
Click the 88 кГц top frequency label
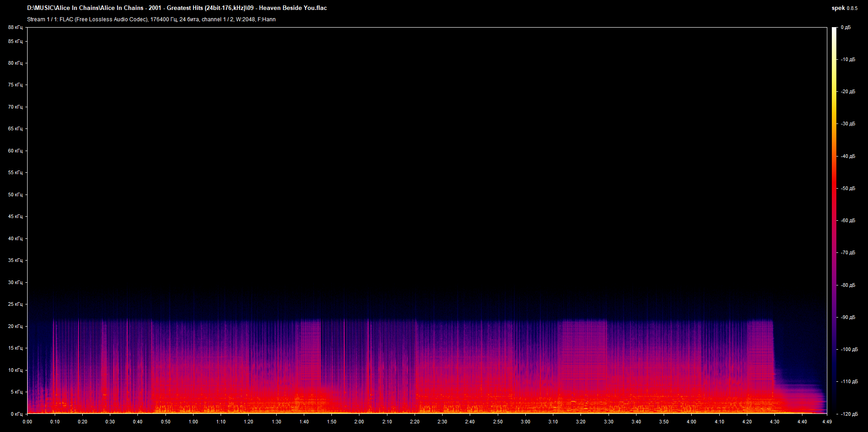coord(16,27)
